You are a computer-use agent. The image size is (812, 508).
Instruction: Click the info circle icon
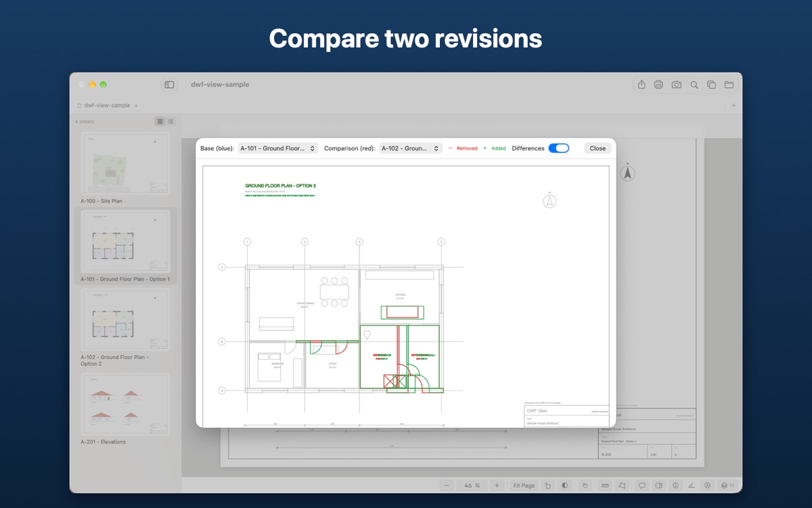point(675,485)
